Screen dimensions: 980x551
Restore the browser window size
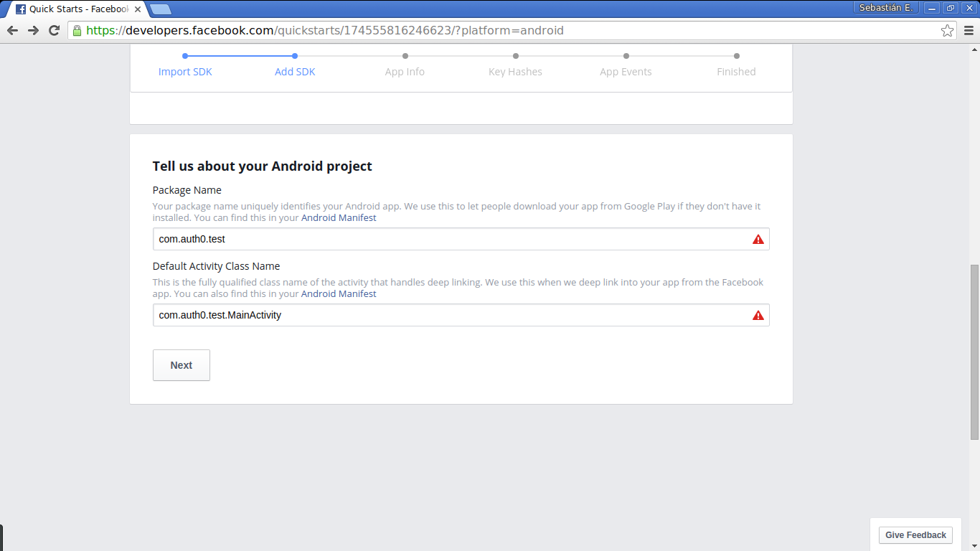click(951, 8)
